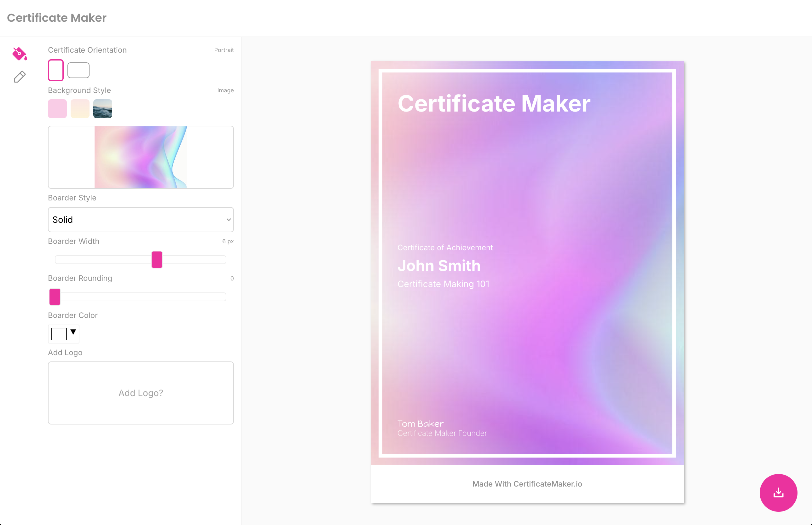Click Made With CertificateMaker.io footer

pyautogui.click(x=527, y=484)
